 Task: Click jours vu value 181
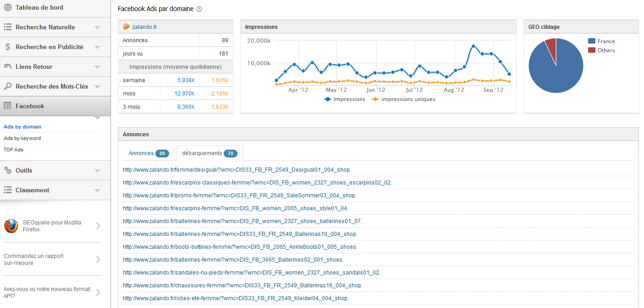224,54
